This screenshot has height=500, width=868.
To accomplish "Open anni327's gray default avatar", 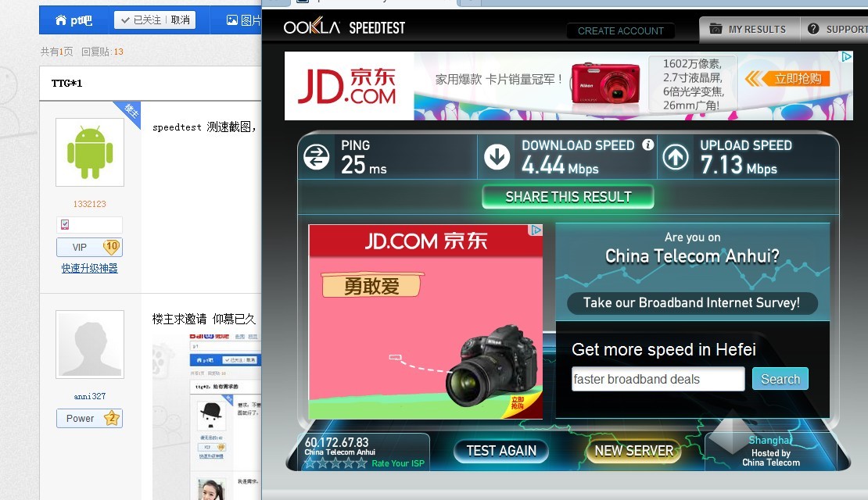I will tap(90, 345).
